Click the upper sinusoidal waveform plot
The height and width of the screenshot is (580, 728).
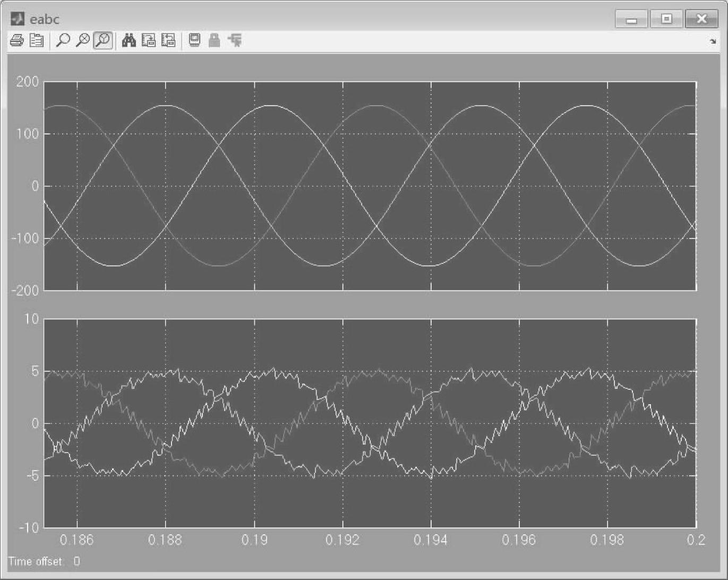click(370, 186)
